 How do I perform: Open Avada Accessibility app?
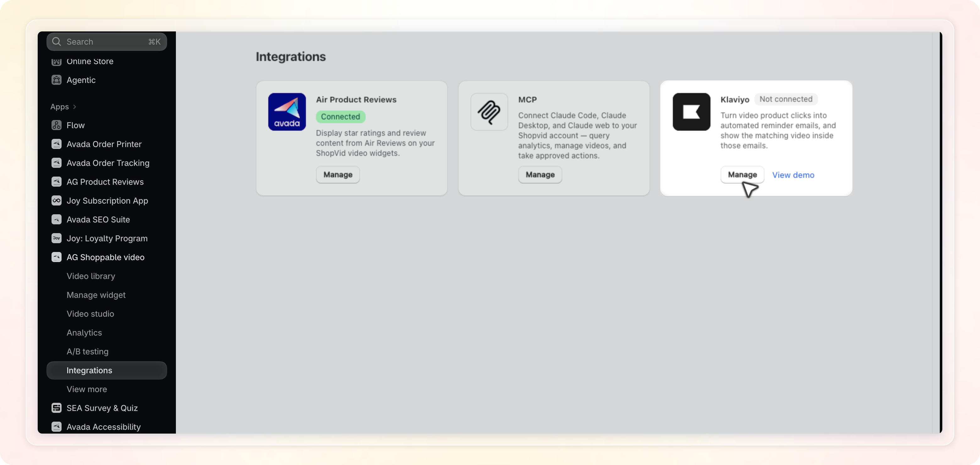tap(103, 427)
